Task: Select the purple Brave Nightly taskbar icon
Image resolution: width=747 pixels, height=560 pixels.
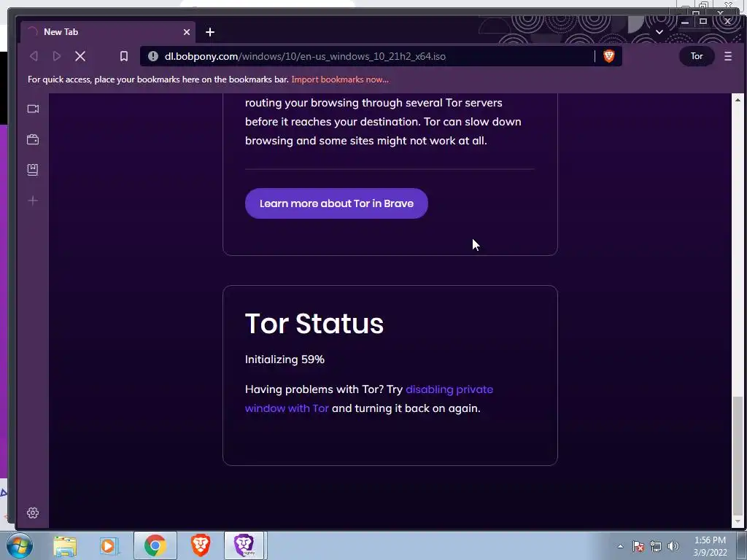Action: tap(244, 545)
